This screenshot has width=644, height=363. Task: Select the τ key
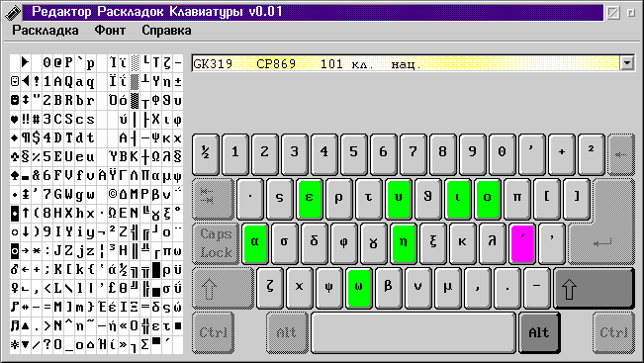tap(368, 199)
